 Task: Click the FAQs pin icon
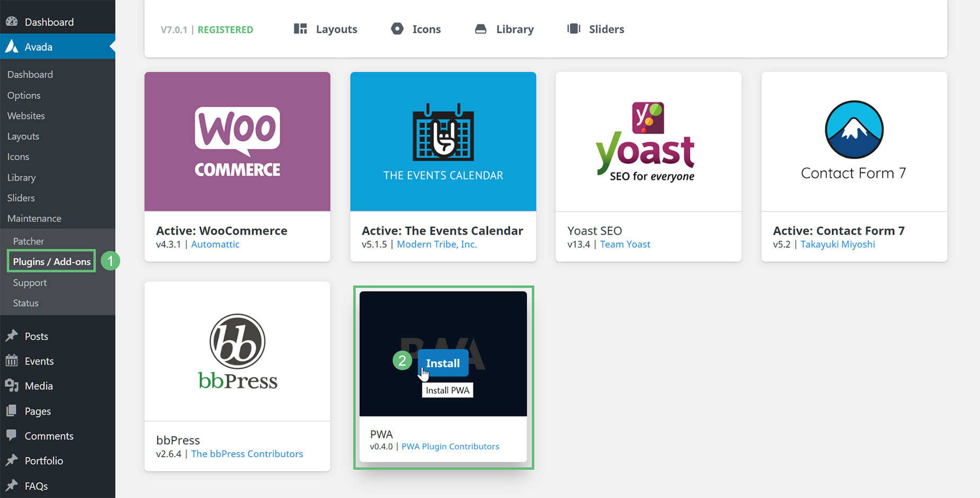click(x=12, y=485)
